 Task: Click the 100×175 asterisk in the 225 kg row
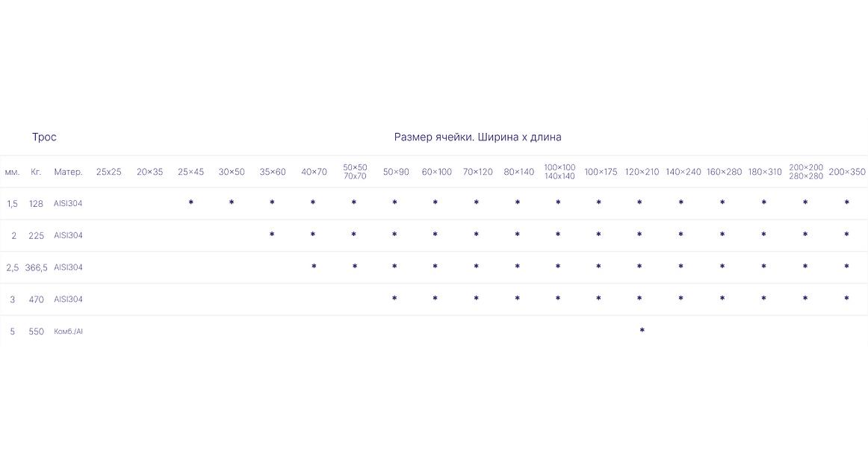tap(598, 235)
